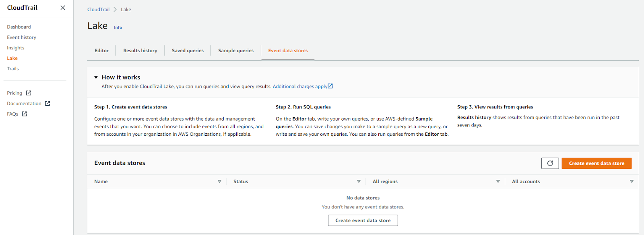Click the breadcrumb chevron separator after CloudTrail
Image resolution: width=644 pixels, height=235 pixels.
coord(115,9)
